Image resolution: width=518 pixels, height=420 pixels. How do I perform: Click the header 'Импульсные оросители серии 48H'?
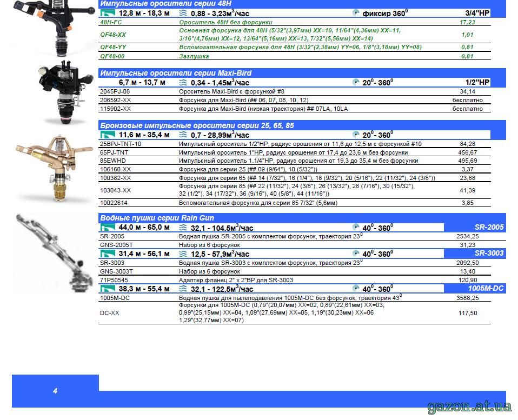[166, 4]
